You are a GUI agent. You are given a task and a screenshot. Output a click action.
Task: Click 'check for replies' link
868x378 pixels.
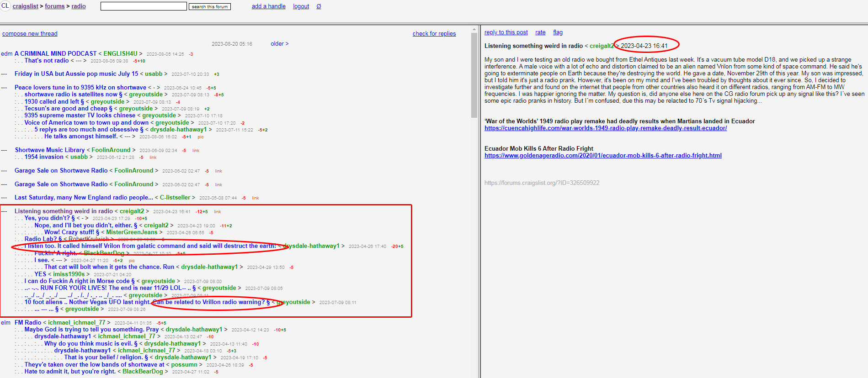(434, 34)
